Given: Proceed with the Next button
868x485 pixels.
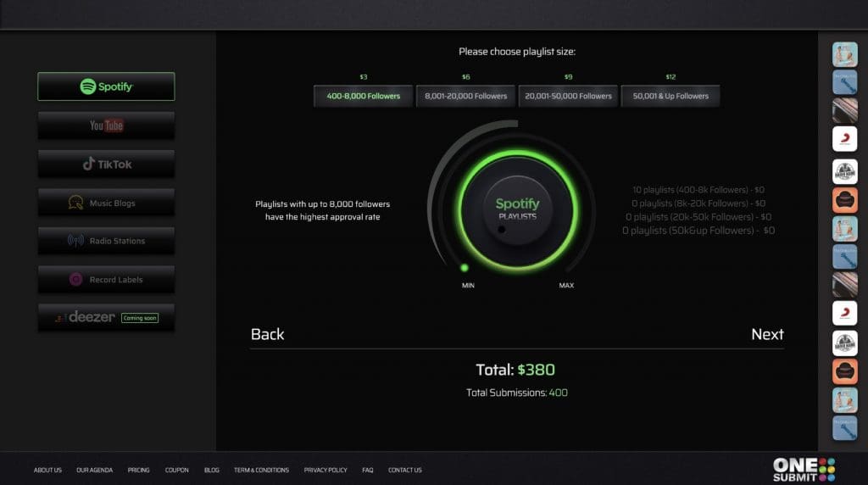Looking at the screenshot, I should point(767,334).
